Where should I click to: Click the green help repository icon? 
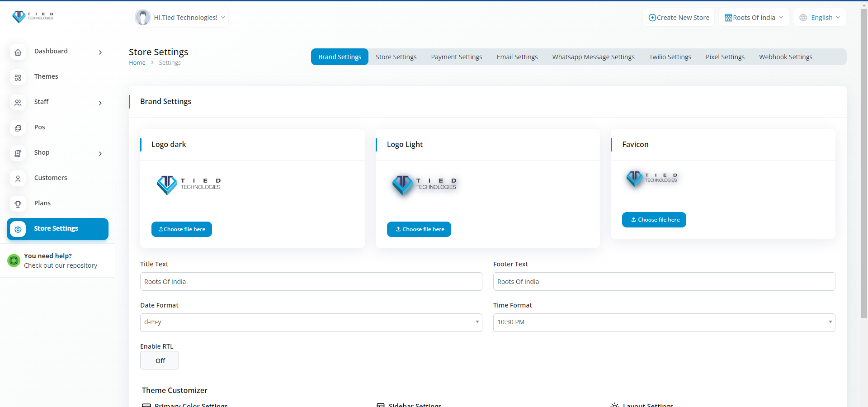(x=14, y=260)
